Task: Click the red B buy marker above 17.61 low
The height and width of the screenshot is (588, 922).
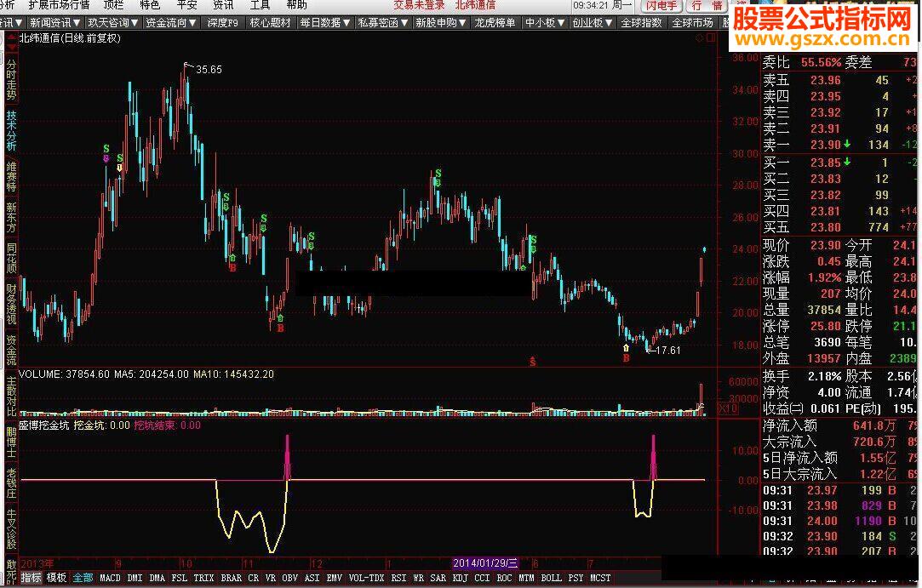Action: (x=627, y=358)
